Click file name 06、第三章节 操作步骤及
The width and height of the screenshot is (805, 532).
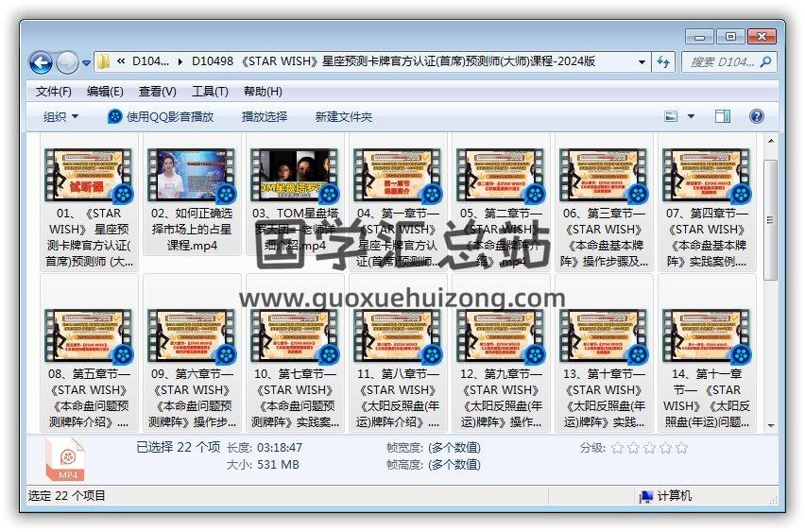tap(604, 237)
